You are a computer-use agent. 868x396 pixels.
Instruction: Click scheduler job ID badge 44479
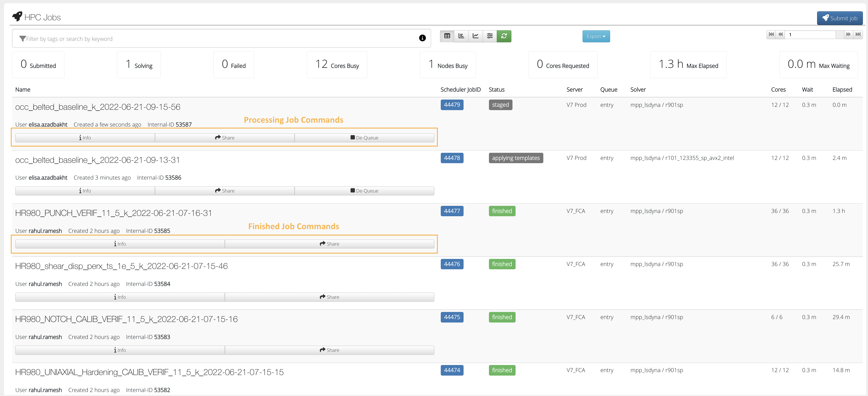click(x=452, y=105)
